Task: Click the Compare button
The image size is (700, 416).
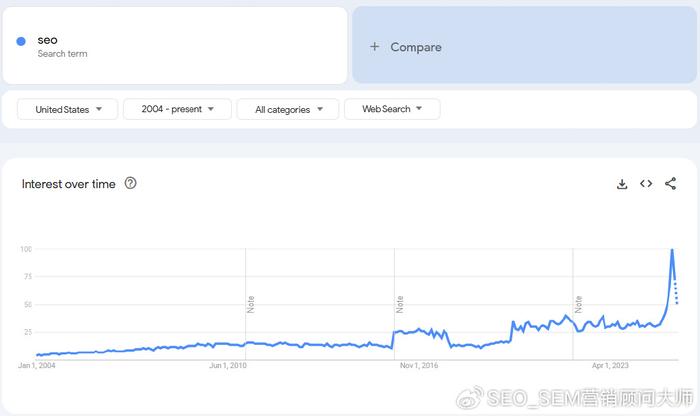Action: click(415, 47)
